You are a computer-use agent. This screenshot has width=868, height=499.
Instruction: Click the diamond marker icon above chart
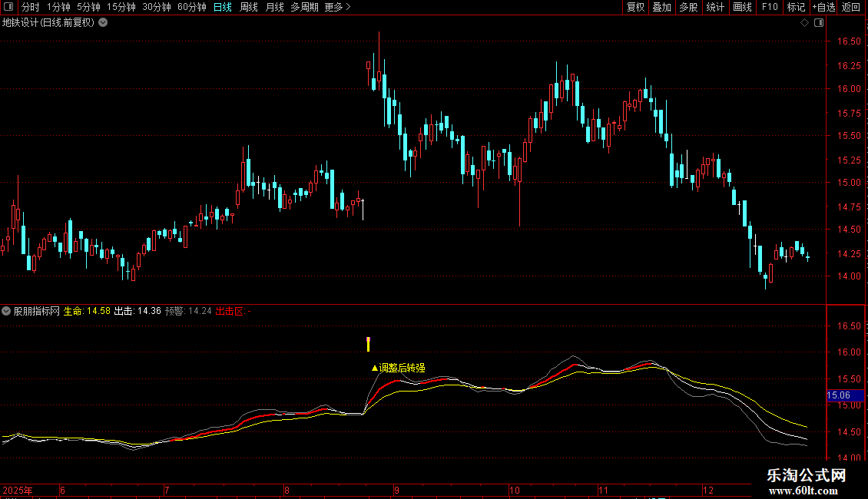pos(804,23)
